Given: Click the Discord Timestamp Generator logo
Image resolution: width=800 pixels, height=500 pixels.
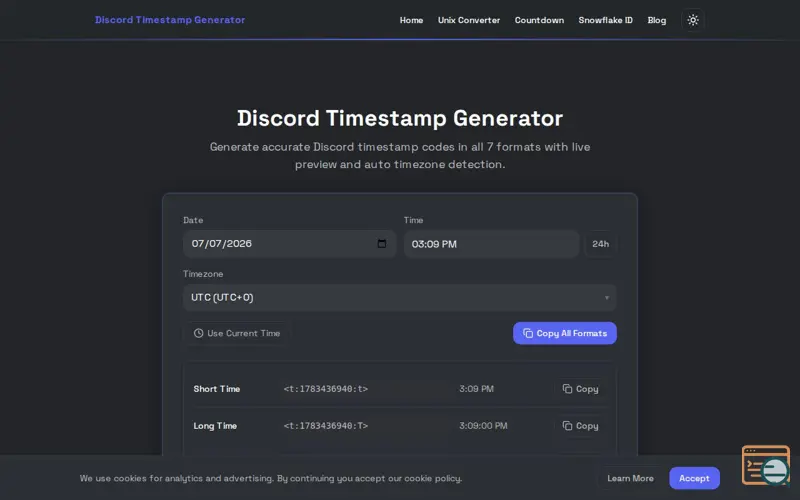Looking at the screenshot, I should [170, 20].
